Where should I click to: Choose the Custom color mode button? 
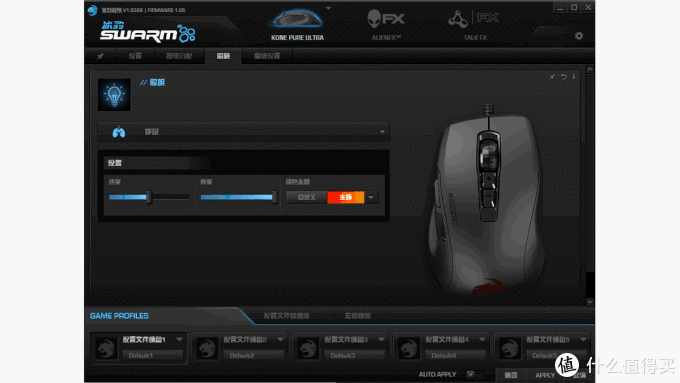coord(307,197)
